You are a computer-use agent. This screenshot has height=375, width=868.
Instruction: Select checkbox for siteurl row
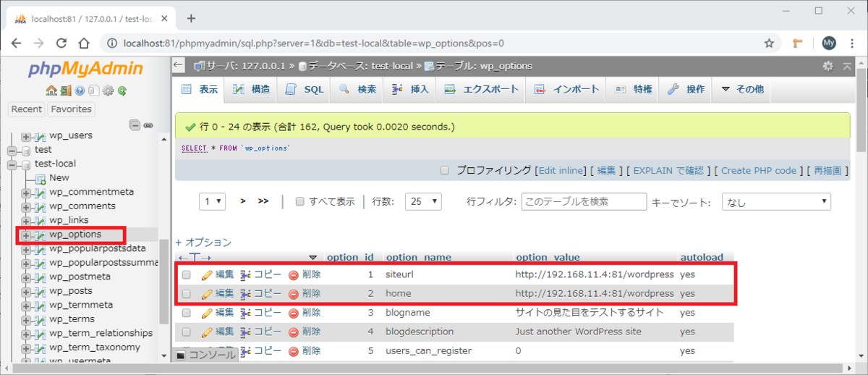187,275
